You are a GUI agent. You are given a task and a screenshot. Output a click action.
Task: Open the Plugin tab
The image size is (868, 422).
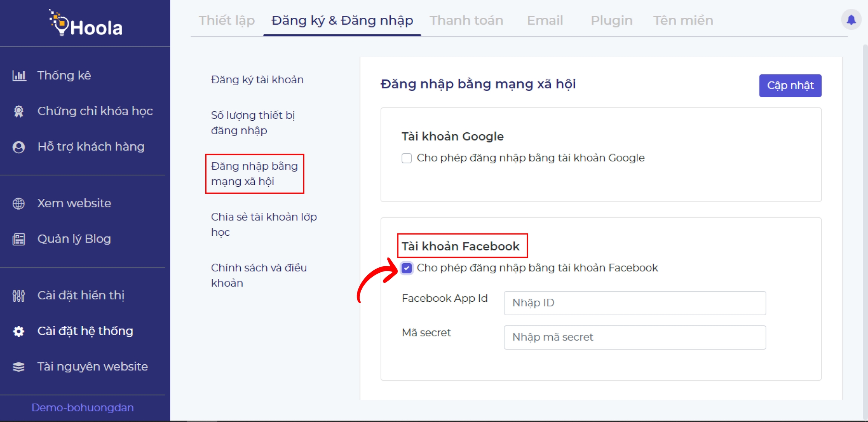[611, 20]
